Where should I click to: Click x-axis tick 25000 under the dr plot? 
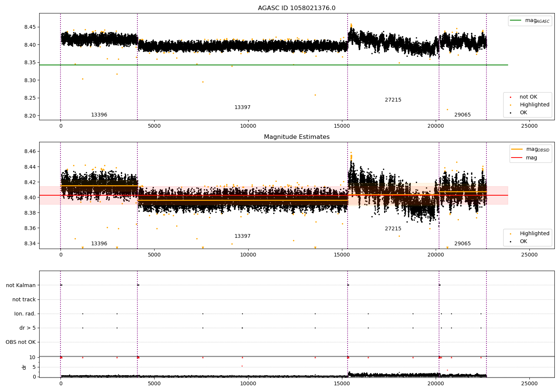[x=529, y=383]
